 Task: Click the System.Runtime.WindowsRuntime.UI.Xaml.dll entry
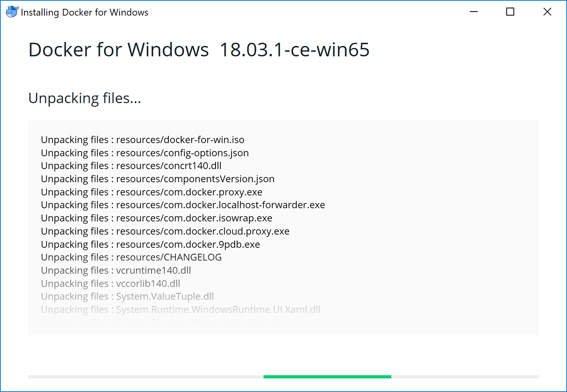(x=180, y=309)
